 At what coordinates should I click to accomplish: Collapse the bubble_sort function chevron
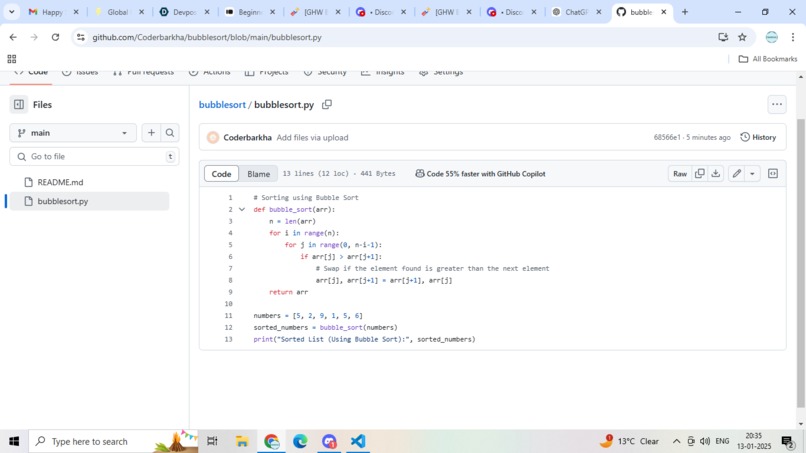pyautogui.click(x=242, y=209)
